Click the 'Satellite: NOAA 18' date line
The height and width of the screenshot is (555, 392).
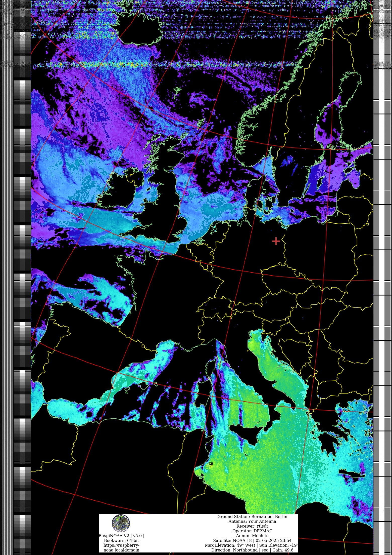[x=252, y=540]
